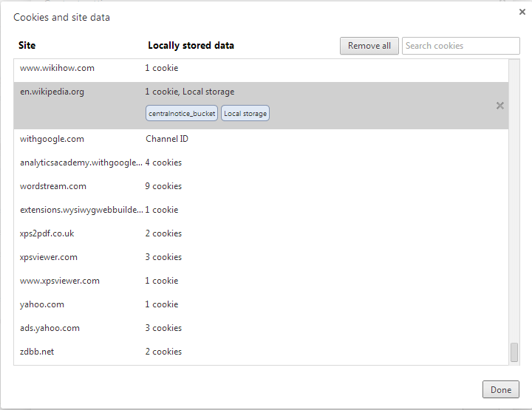Select the analyticsacademy.withgoogle row

point(261,163)
